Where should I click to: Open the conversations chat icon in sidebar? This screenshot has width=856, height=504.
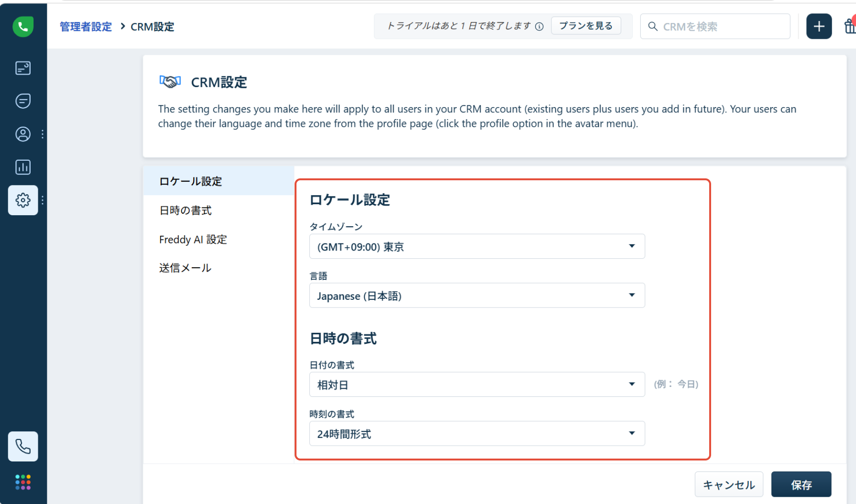tap(23, 101)
